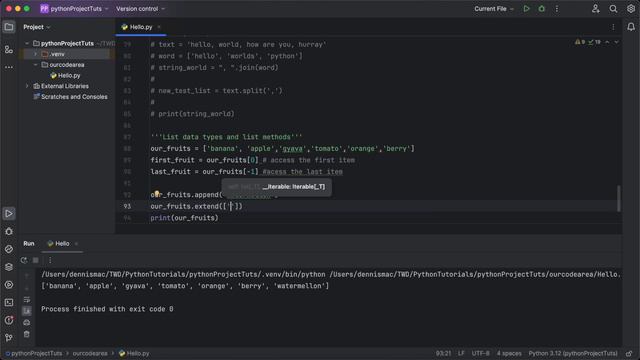Open the Debug tool window icon
This screenshot has height=360, width=640.
pyautogui.click(x=9, y=231)
